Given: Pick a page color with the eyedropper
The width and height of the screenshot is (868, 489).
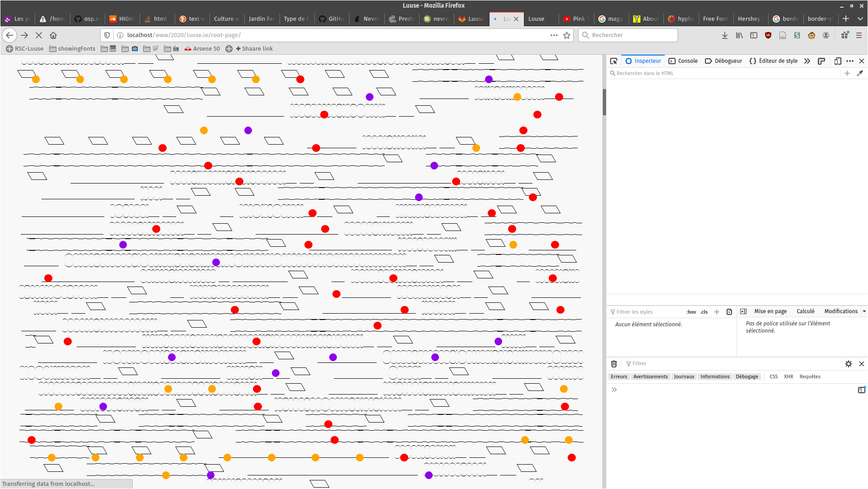Looking at the screenshot, I should pos(860,73).
